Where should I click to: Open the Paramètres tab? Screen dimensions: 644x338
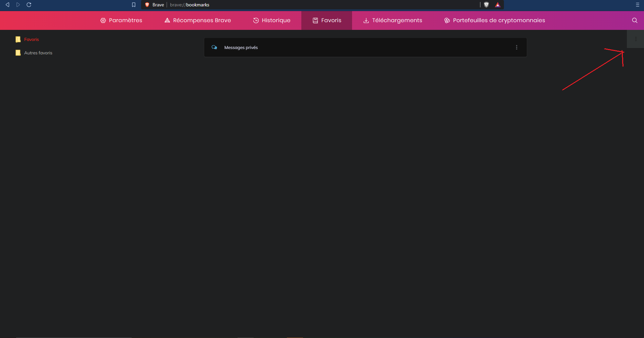(121, 20)
